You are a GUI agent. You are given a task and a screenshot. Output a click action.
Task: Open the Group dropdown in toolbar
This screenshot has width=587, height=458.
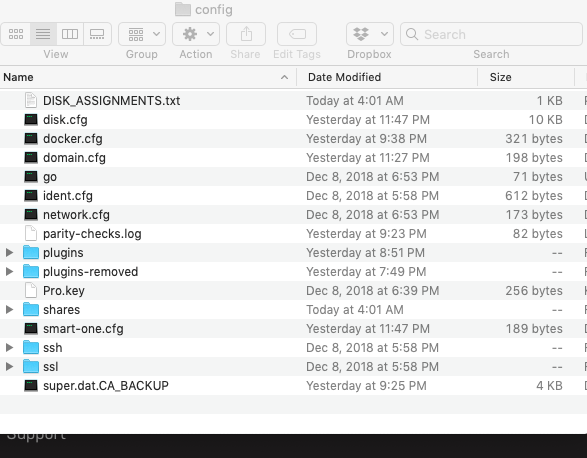(x=142, y=34)
